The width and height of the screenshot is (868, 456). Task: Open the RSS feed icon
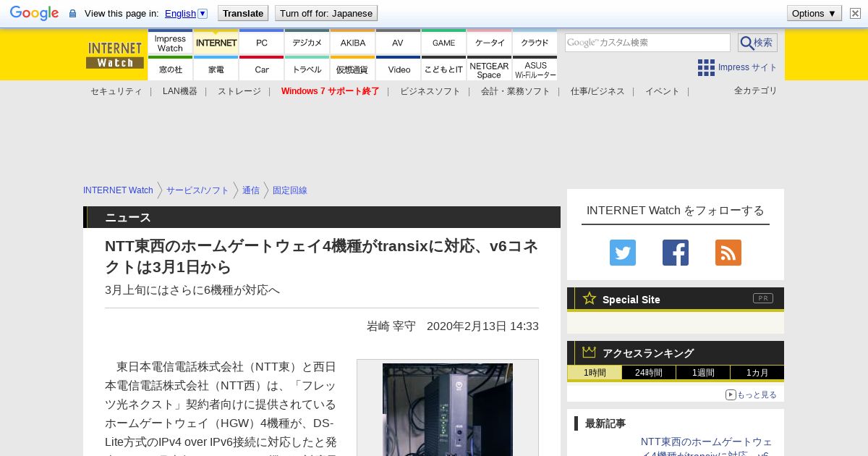click(x=728, y=253)
